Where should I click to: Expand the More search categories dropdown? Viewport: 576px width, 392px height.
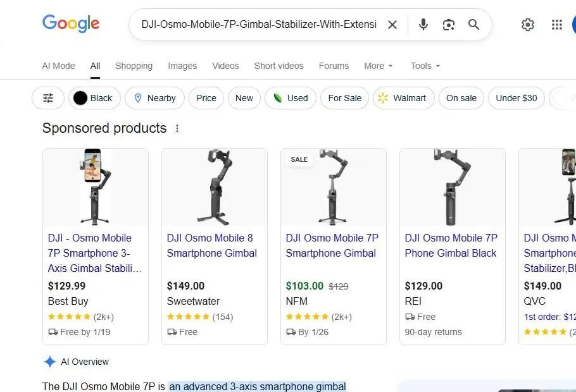[378, 66]
